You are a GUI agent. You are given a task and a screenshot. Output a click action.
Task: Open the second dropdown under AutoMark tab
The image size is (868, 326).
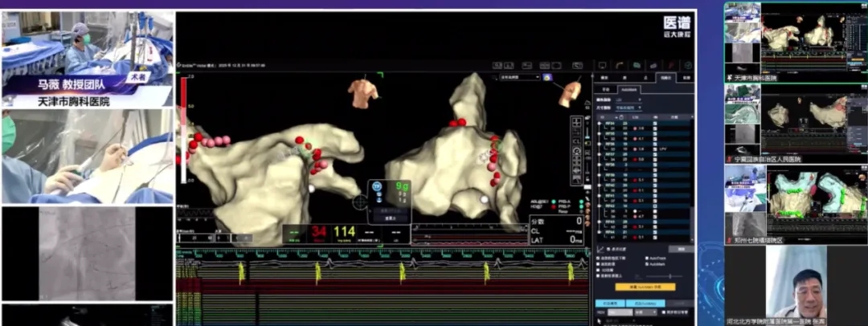point(629,107)
